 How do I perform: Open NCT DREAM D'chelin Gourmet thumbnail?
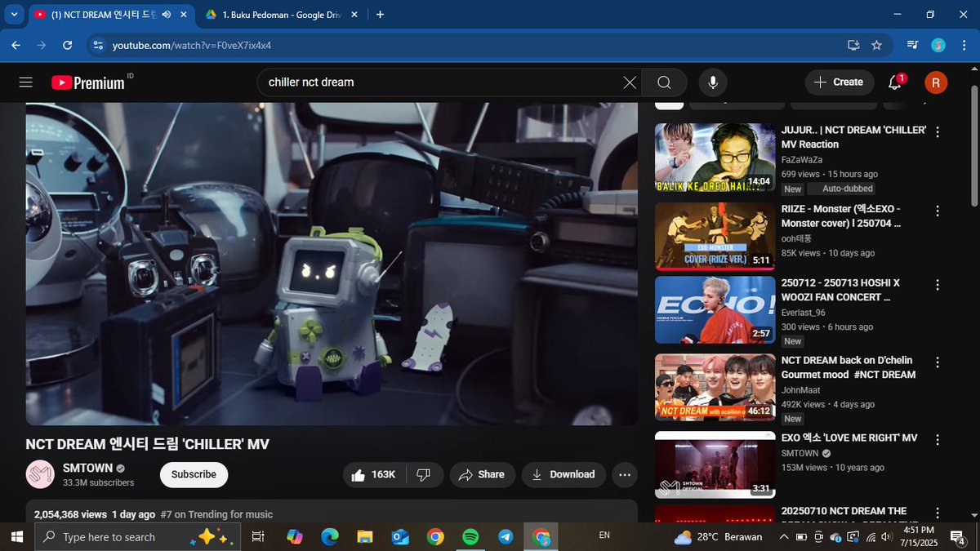[715, 388]
